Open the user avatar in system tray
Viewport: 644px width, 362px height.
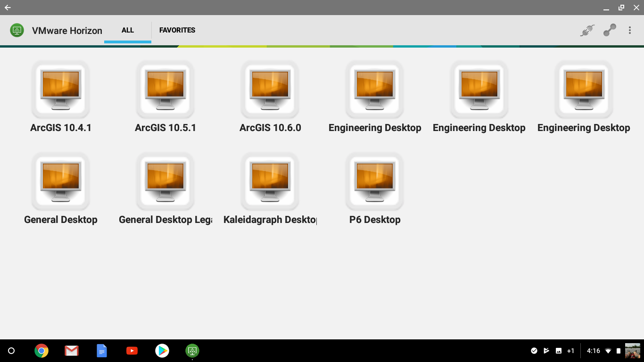633,351
